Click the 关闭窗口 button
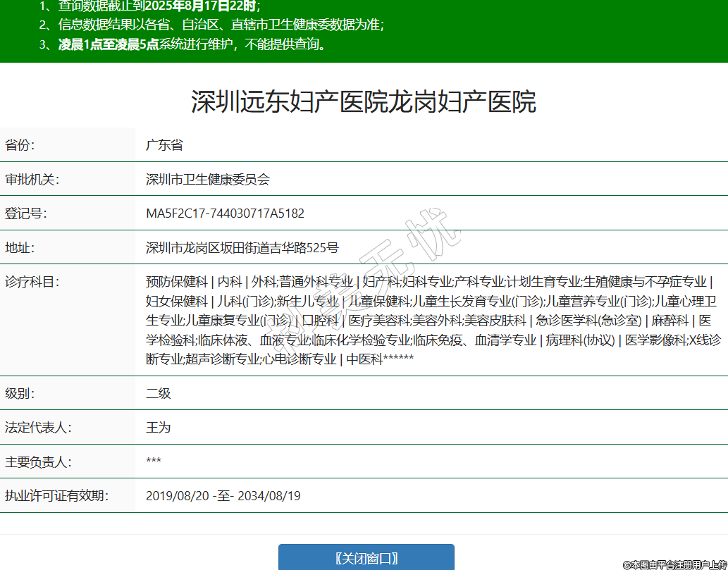 click(366, 557)
